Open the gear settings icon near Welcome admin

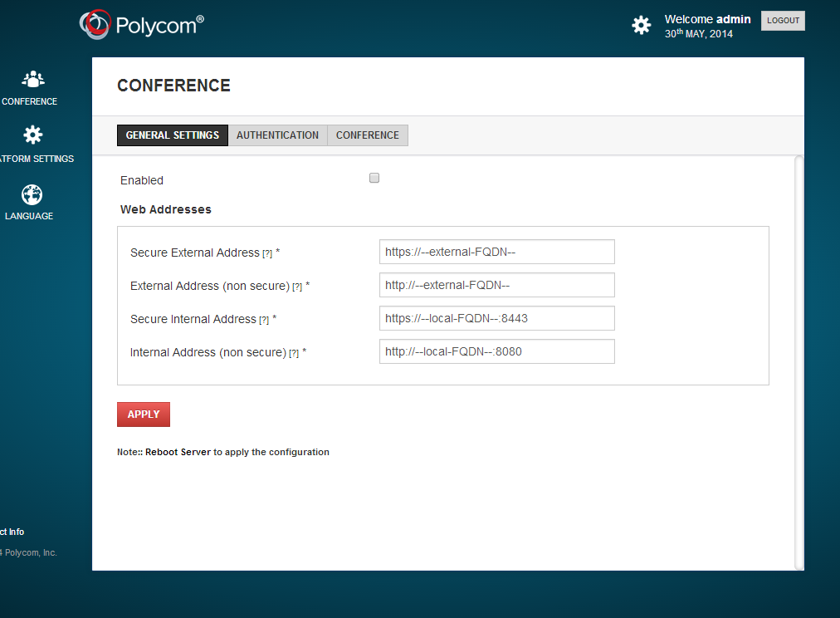point(641,25)
